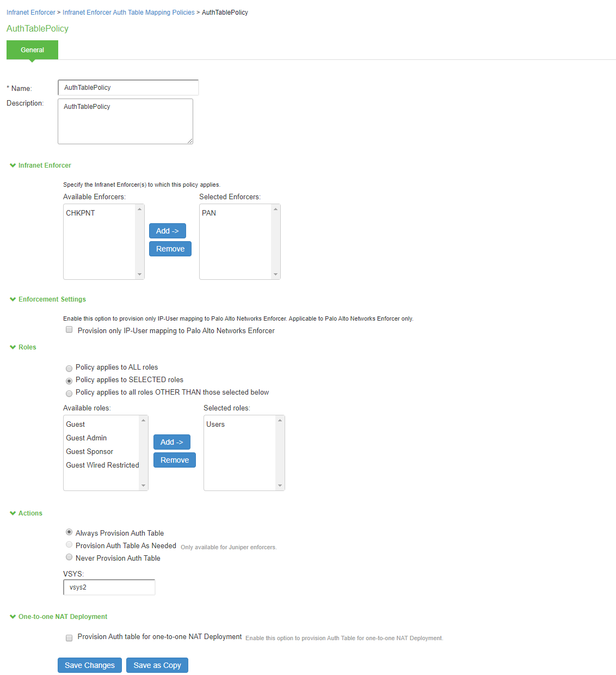The image size is (616, 675).
Task: Click Available Enforcers scroll down arrow
Action: click(140, 274)
